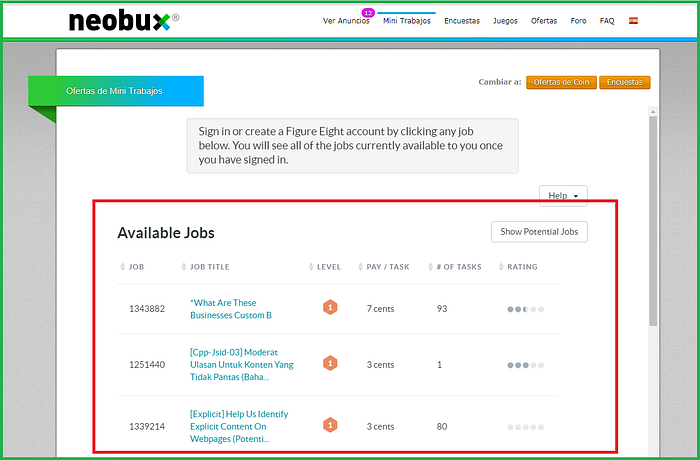
Task: Click the task count 1 for job 1251440
Action: pyautogui.click(x=439, y=364)
